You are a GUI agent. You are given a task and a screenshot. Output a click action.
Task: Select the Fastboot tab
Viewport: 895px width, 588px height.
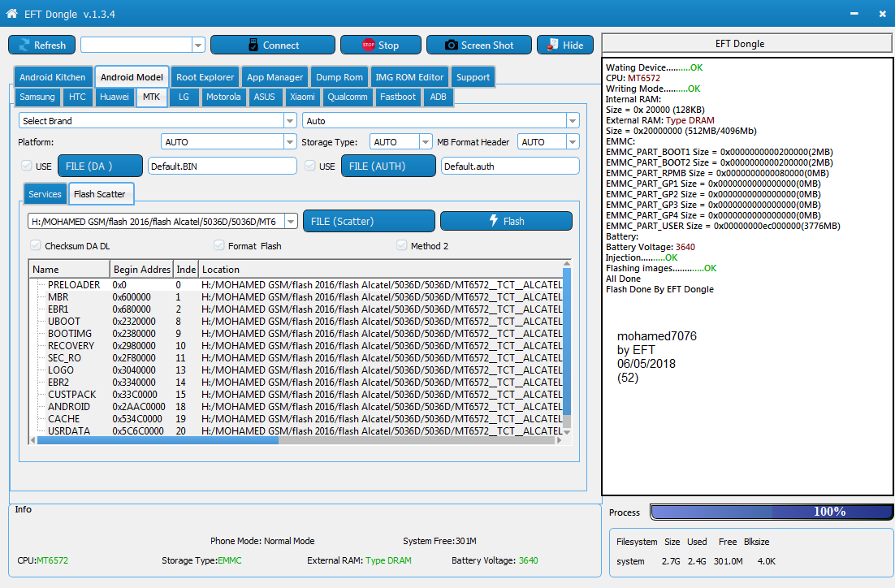tap(398, 97)
